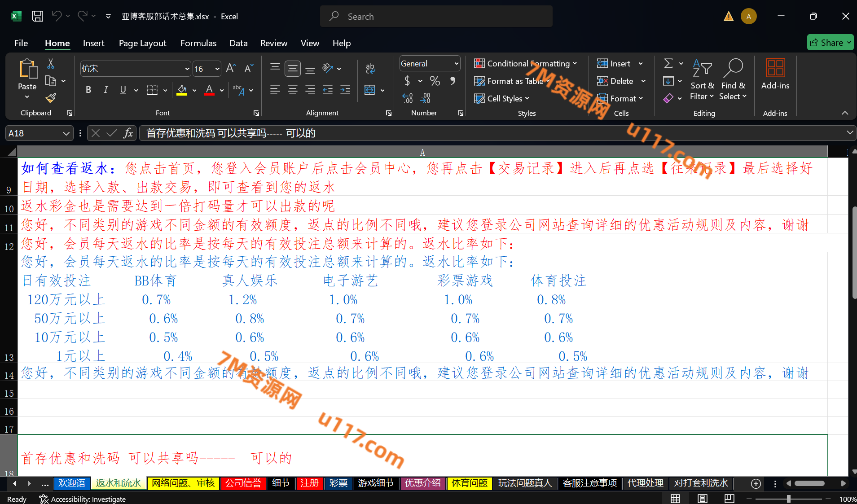Expand the General number format dropdown
This screenshot has height=504, width=857.
(x=456, y=64)
